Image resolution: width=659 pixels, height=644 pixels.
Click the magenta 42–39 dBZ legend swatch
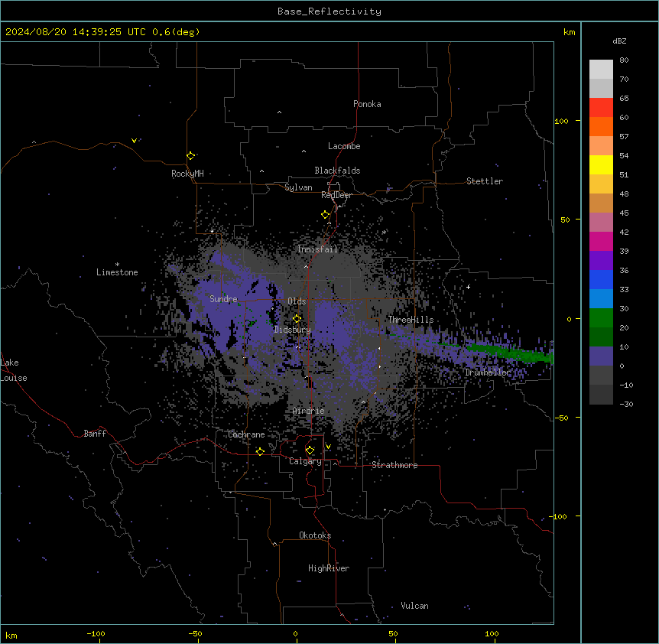click(x=601, y=241)
